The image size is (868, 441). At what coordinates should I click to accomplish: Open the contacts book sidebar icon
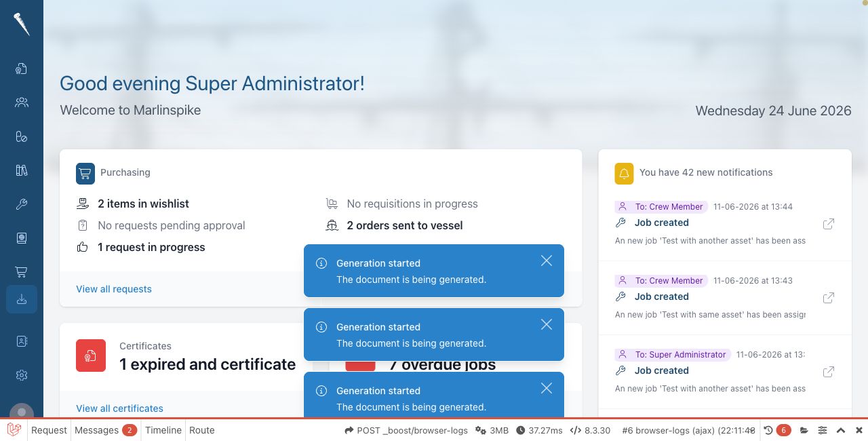(22, 341)
